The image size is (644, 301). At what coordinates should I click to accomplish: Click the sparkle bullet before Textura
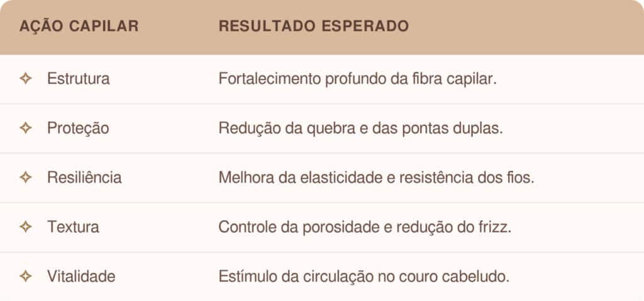tap(26, 227)
